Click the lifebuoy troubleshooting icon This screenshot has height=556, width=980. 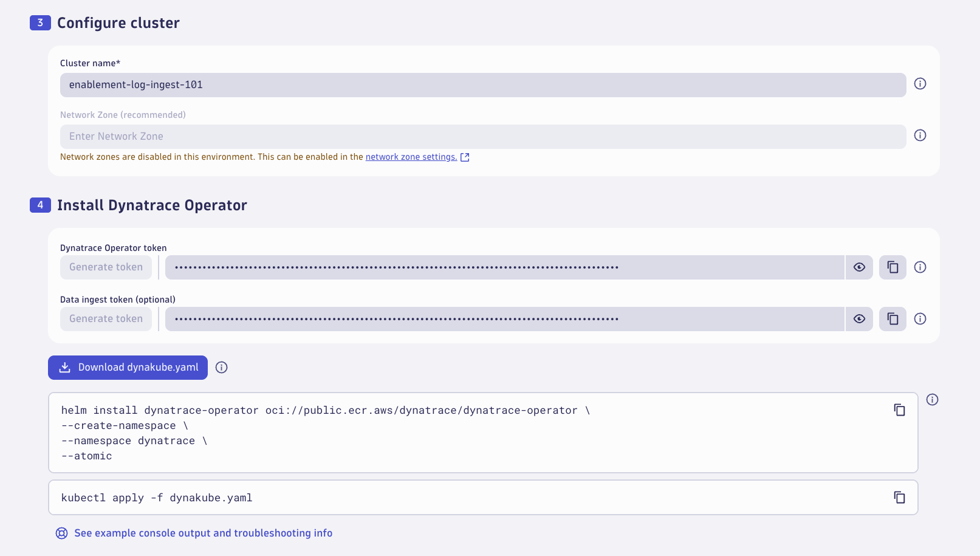tap(61, 534)
